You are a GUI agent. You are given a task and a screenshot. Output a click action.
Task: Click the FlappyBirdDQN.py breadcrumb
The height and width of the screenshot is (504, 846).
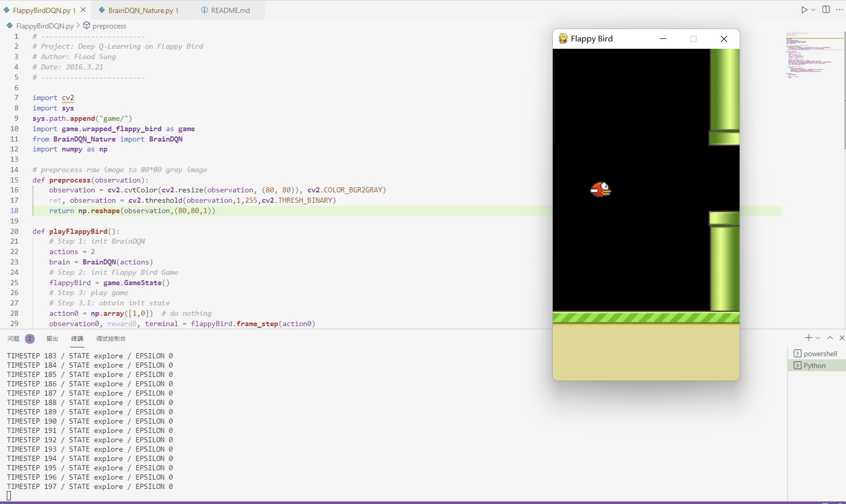(x=45, y=26)
